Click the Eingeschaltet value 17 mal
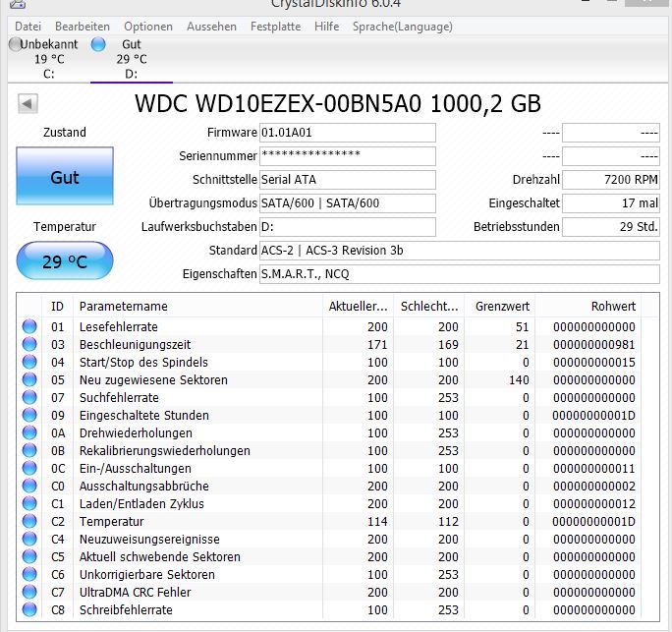The height and width of the screenshot is (632, 672). coord(611,203)
